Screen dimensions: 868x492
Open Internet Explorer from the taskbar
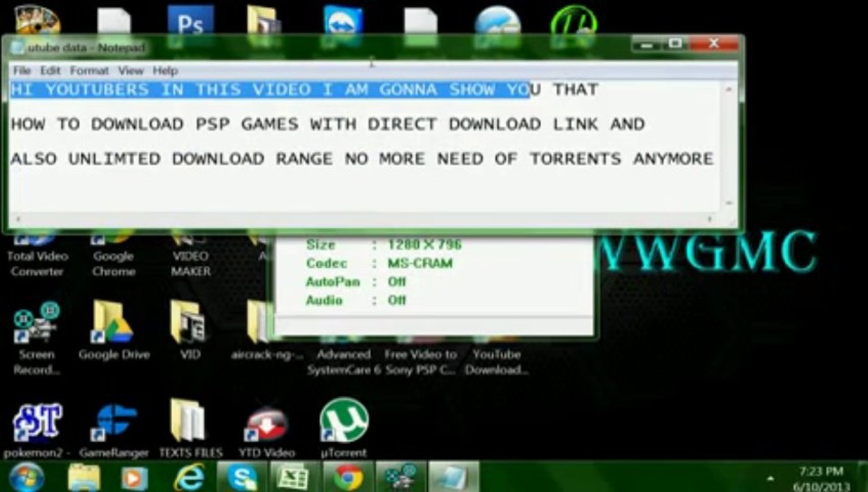click(x=189, y=477)
